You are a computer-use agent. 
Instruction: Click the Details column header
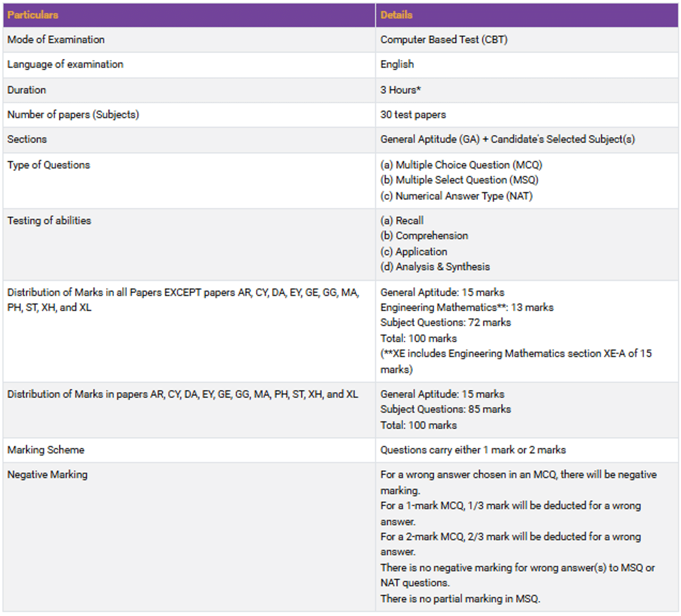tap(396, 15)
